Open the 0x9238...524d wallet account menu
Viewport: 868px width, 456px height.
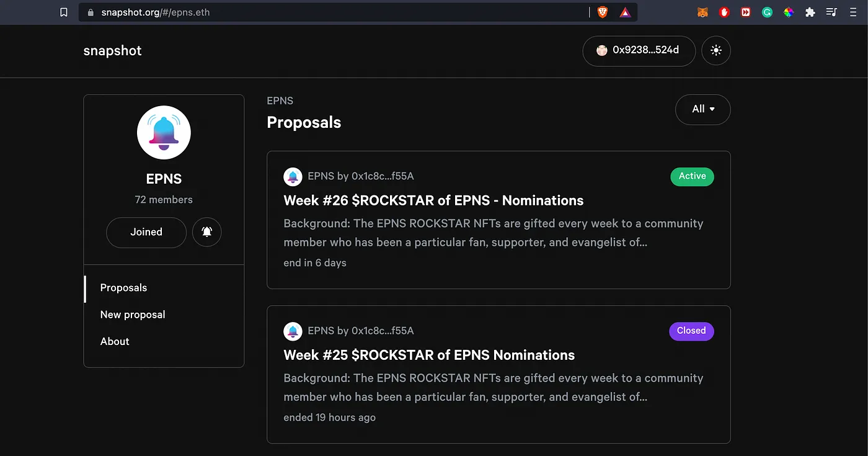coord(639,50)
